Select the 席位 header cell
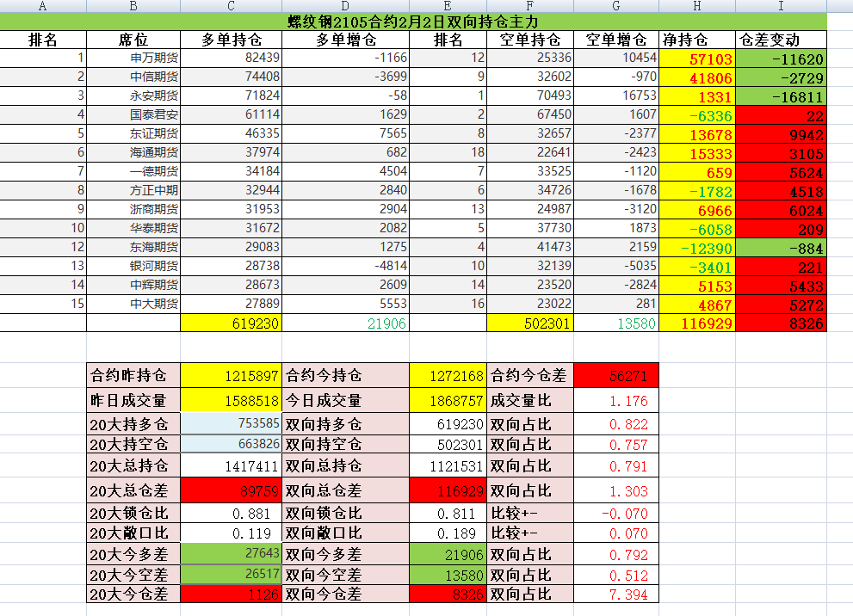Viewport: 853px width, 616px height. 133,40
